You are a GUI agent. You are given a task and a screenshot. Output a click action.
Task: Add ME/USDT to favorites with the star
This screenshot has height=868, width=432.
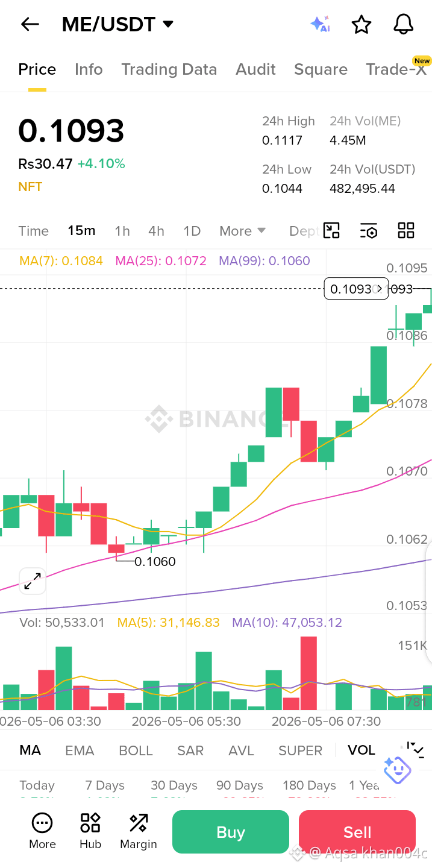click(361, 24)
